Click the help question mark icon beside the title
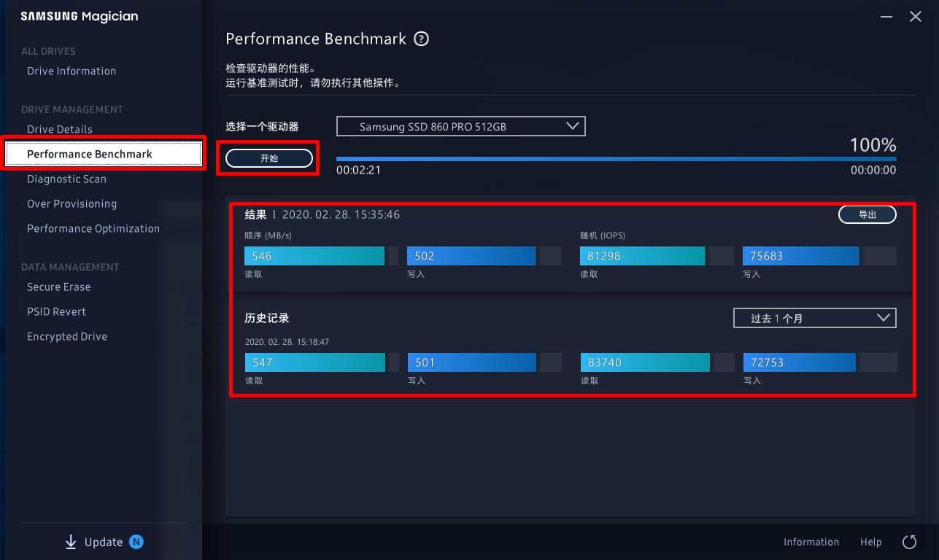The height and width of the screenshot is (560, 939). click(x=421, y=39)
